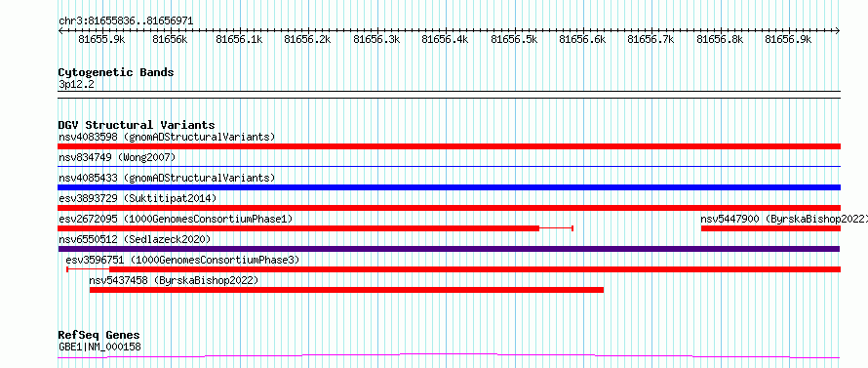Click ruler position 81656.6k
The height and width of the screenshot is (368, 868).
(583, 39)
